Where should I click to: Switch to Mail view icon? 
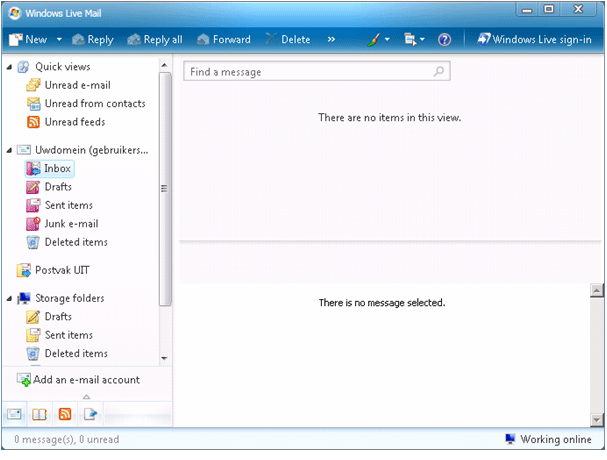pyautogui.click(x=14, y=415)
